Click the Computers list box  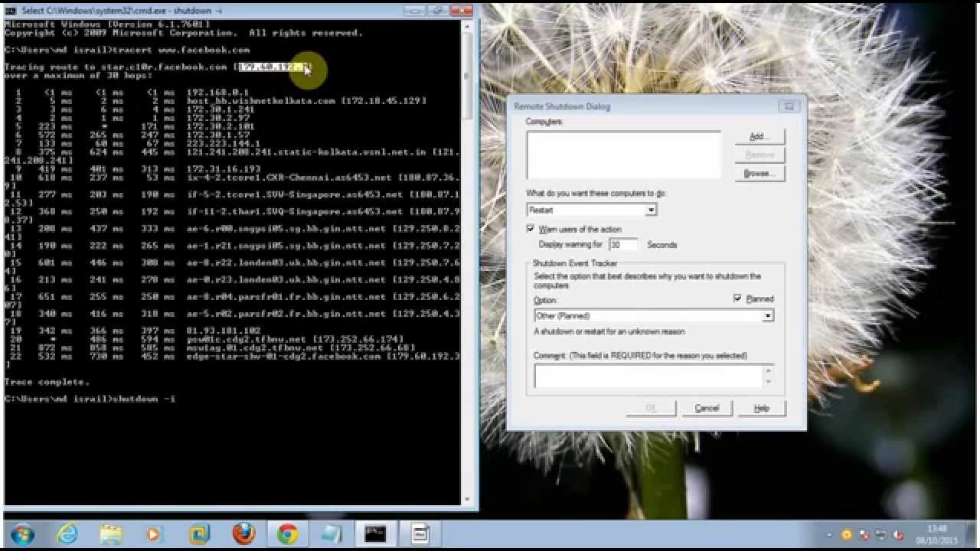[x=624, y=155]
